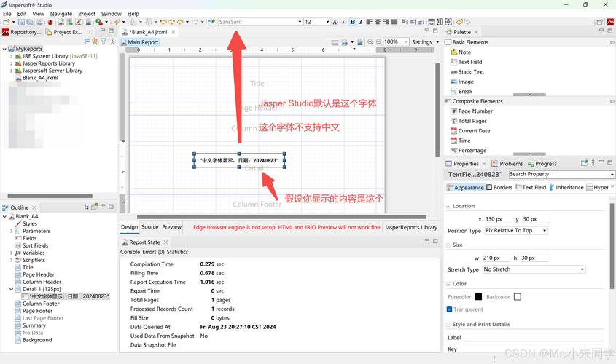Switch to Source tab

pyautogui.click(x=149, y=227)
